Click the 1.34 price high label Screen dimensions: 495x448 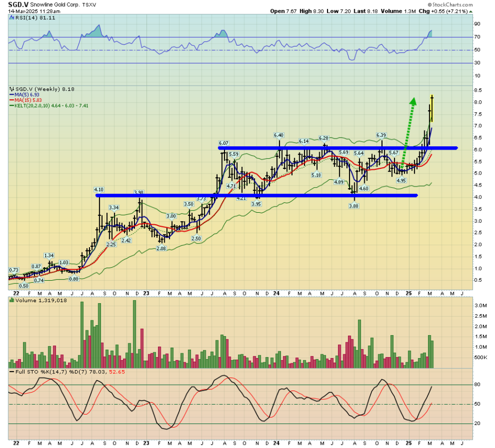click(49, 256)
